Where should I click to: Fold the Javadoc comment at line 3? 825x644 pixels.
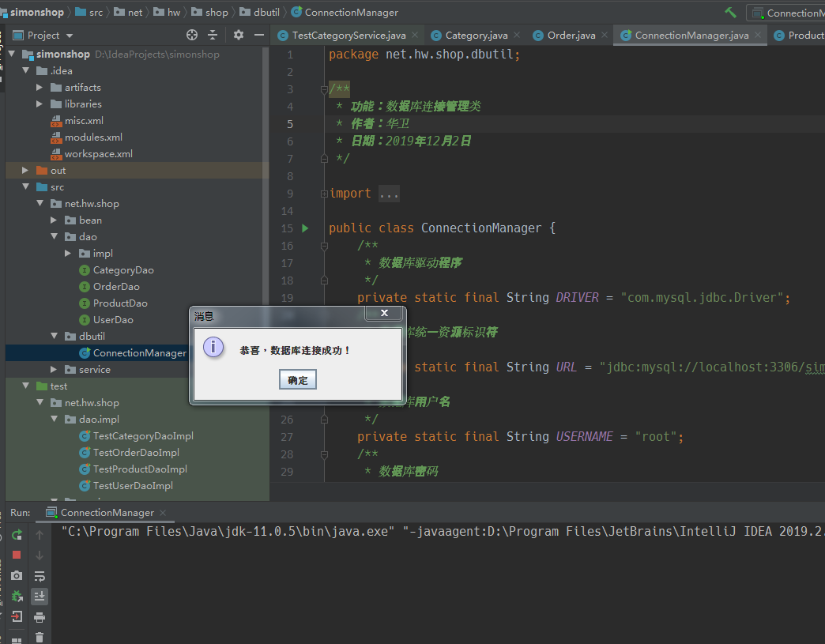click(x=324, y=89)
